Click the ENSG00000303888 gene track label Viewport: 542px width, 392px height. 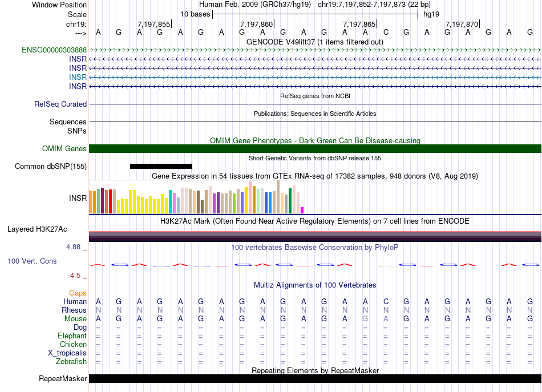coord(54,50)
